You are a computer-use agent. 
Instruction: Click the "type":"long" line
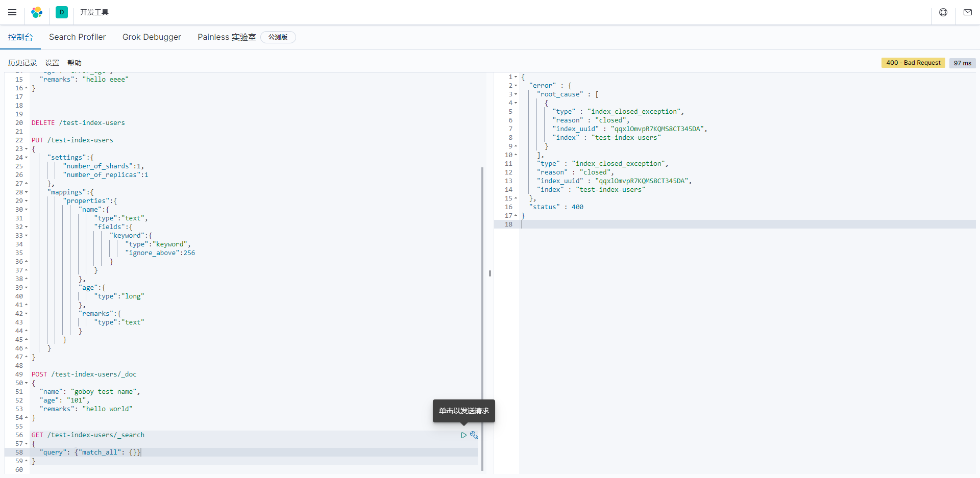point(119,296)
